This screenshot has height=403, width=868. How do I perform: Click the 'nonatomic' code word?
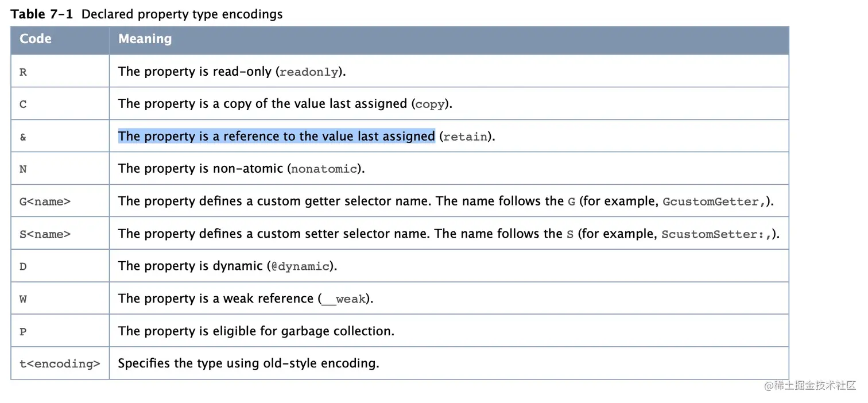[x=324, y=169]
